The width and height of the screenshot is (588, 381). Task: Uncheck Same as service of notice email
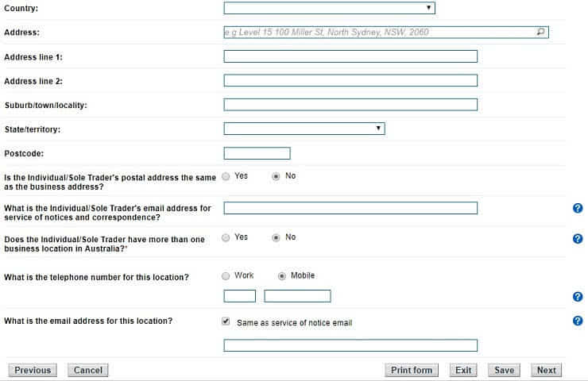[226, 322]
